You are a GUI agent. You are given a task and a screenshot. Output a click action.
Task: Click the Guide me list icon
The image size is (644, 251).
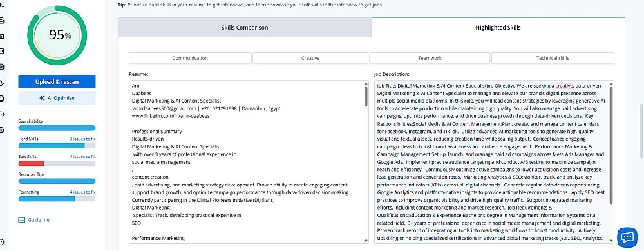pyautogui.click(x=22, y=220)
